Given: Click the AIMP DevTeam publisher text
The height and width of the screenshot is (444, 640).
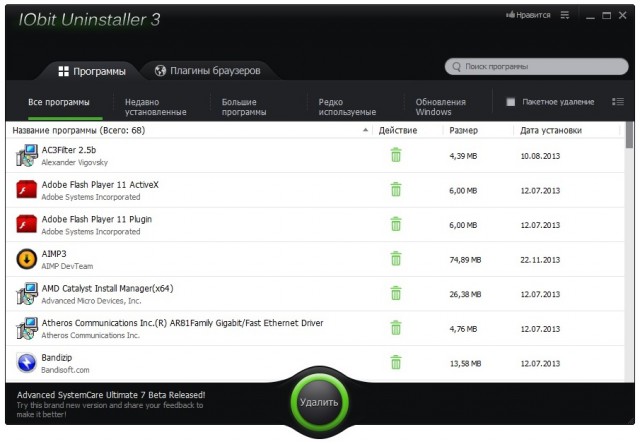Looking at the screenshot, I should click(x=67, y=266).
